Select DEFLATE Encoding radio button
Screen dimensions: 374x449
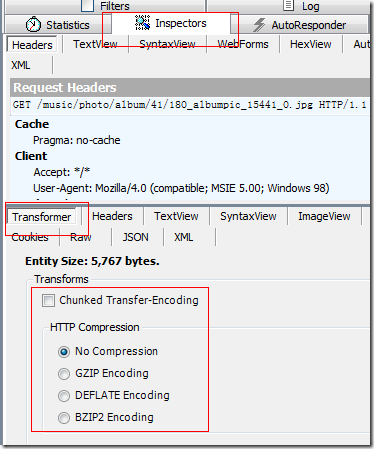(64, 396)
